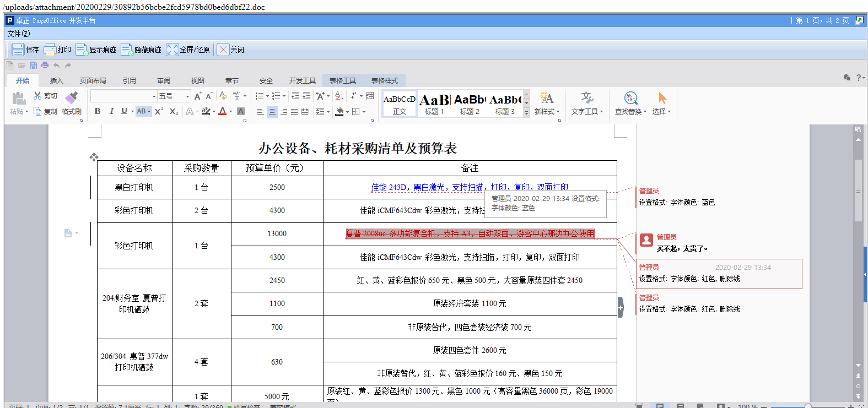The image size is (868, 408).
Task: Click the Save (保存) toolbar button
Action: coord(25,50)
